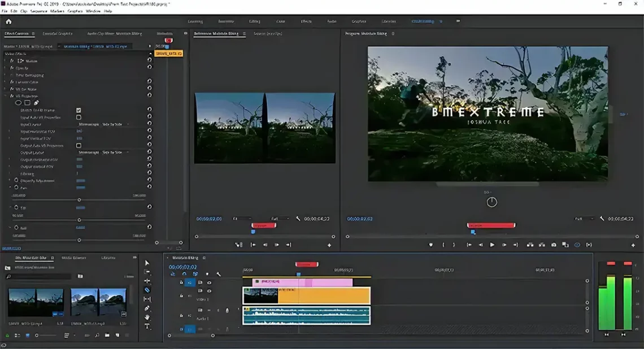This screenshot has width=644, height=349.
Task: Collapse Tilt property twirl
Action: tap(10, 207)
